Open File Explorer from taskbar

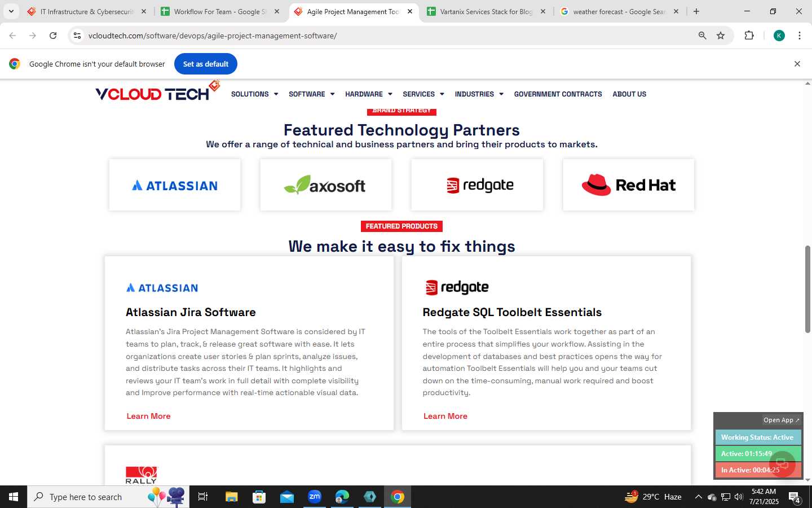tap(232, 497)
